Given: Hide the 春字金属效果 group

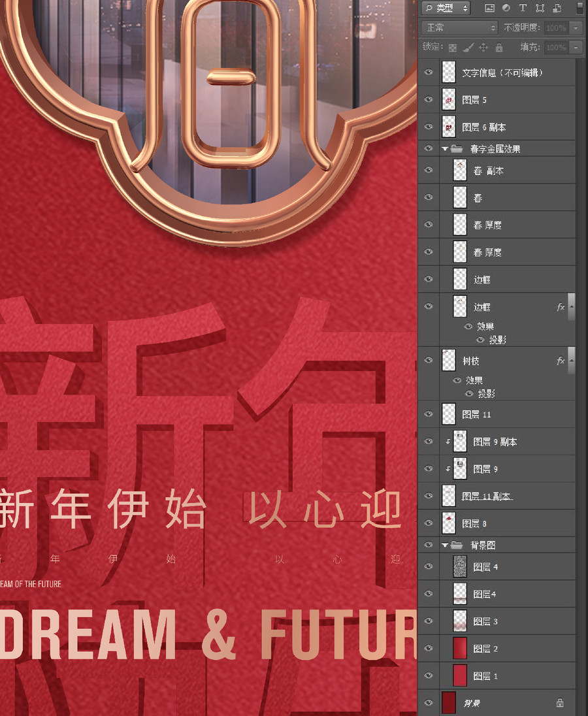Looking at the screenshot, I should click(x=428, y=148).
